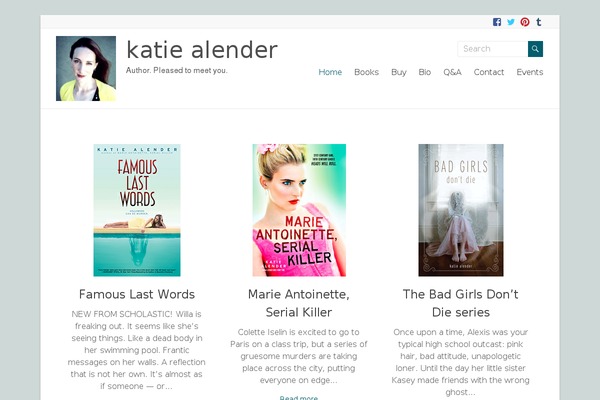Click the author portrait photo
The height and width of the screenshot is (400, 600).
click(86, 69)
